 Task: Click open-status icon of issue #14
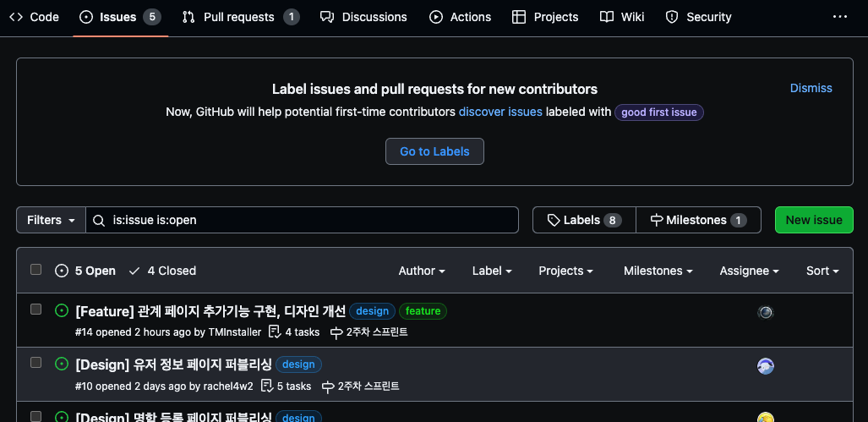pyautogui.click(x=62, y=310)
